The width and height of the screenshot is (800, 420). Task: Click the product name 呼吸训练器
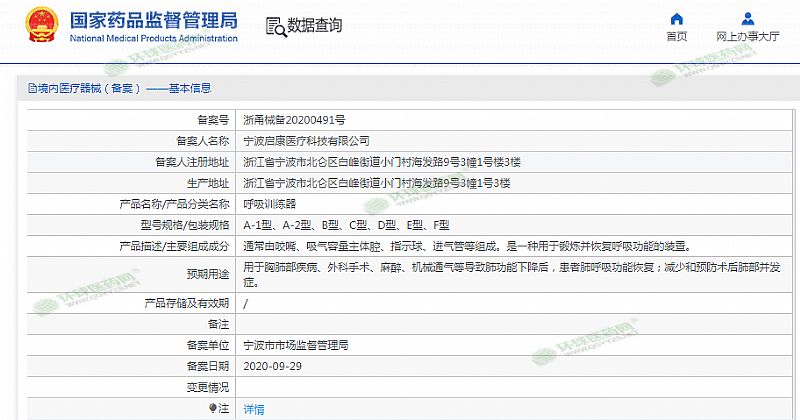[269, 203]
